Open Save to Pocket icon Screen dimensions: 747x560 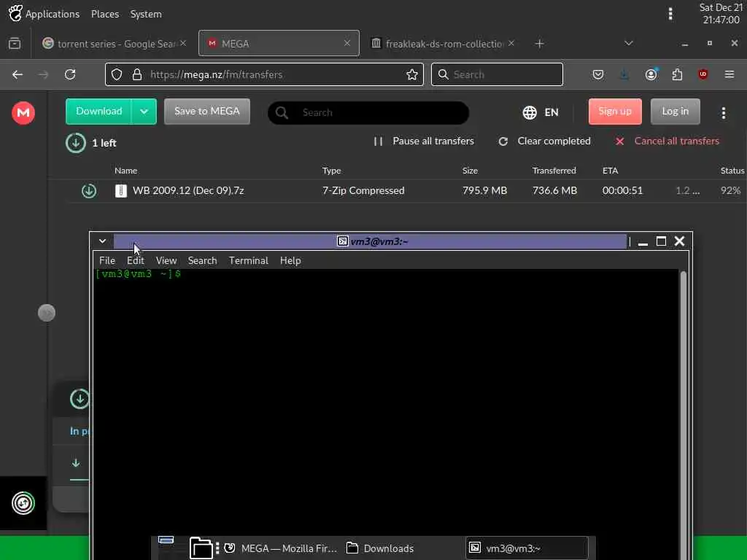[x=598, y=74]
